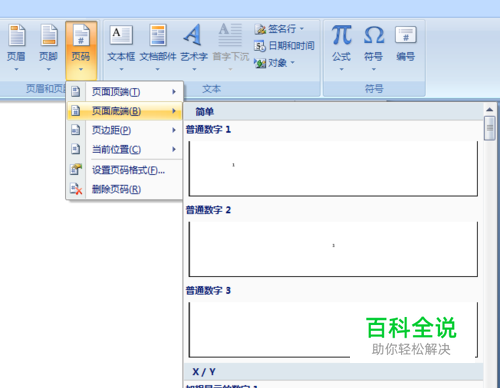This screenshot has width=500, height=388.
Task: Expand the dropdown arrow under 符号
Action: coord(374,69)
